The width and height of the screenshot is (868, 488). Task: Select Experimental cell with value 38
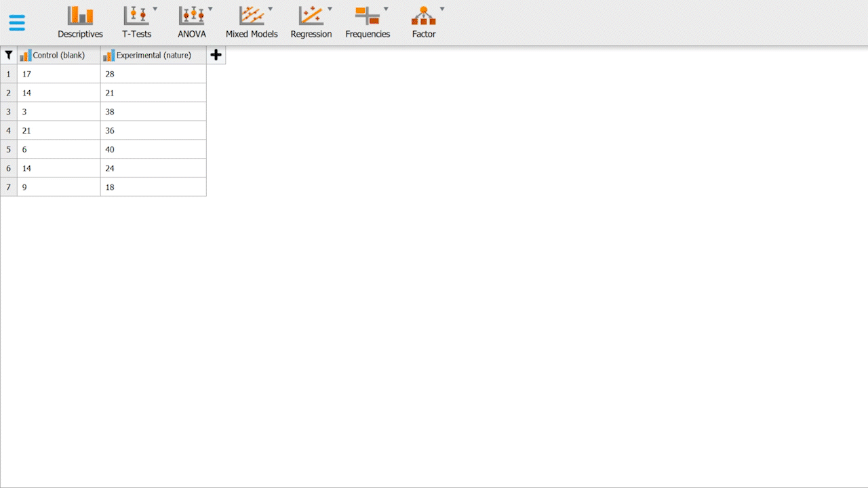click(x=153, y=112)
